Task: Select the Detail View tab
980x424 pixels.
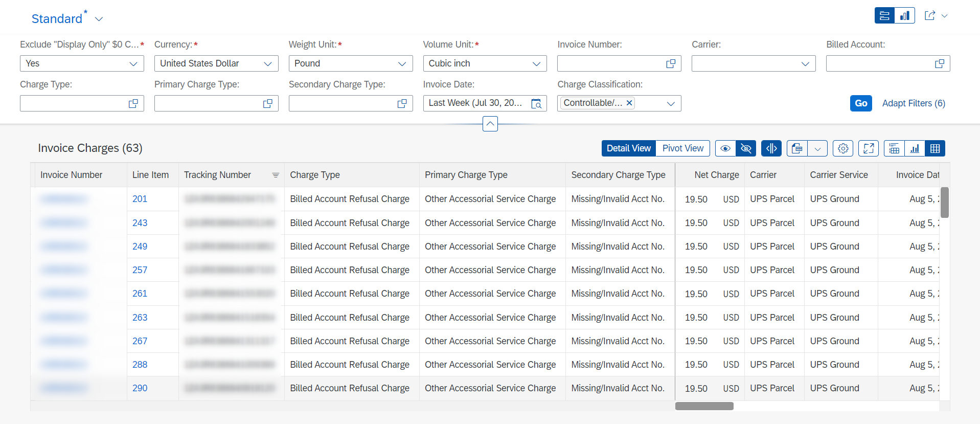Action: pyautogui.click(x=629, y=148)
